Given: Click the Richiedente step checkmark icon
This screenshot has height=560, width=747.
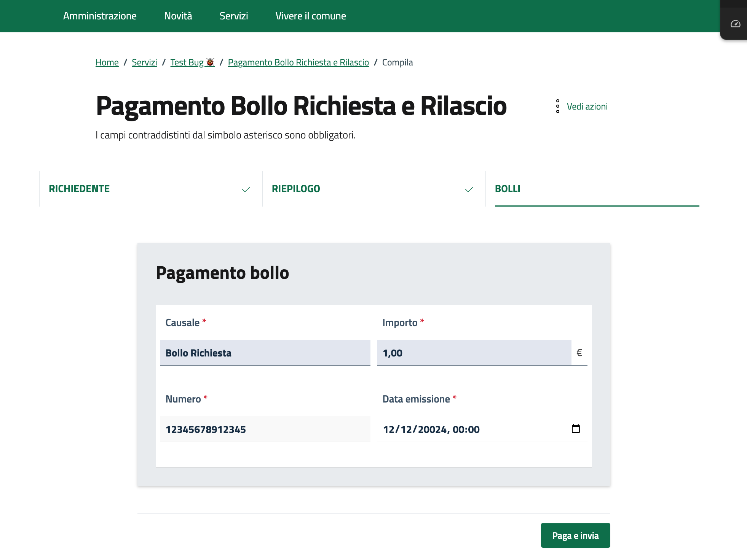Looking at the screenshot, I should pos(246,189).
